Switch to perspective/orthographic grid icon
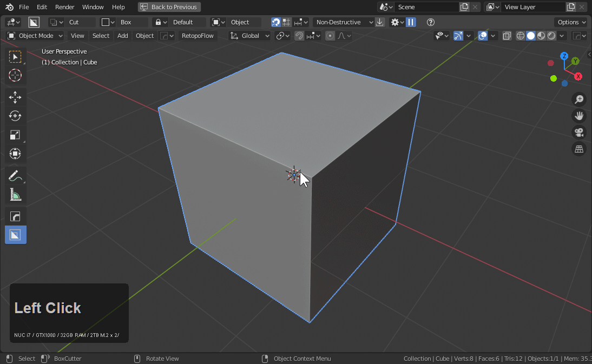 click(579, 149)
